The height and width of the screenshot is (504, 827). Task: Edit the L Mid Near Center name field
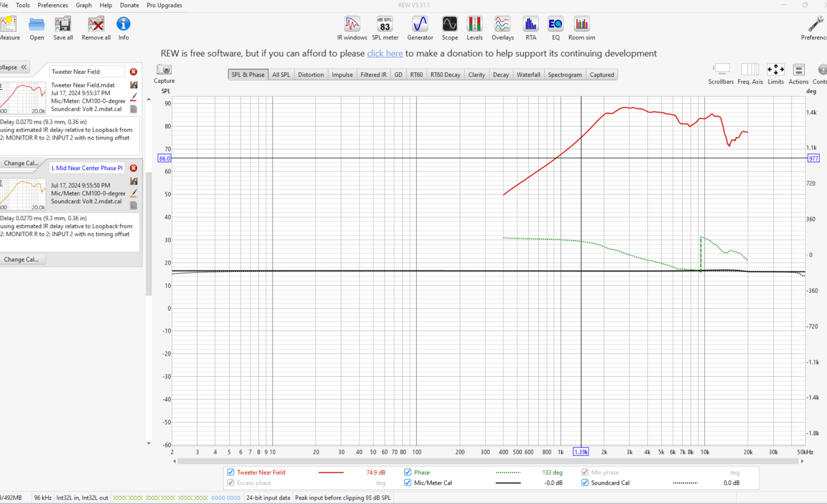point(87,168)
